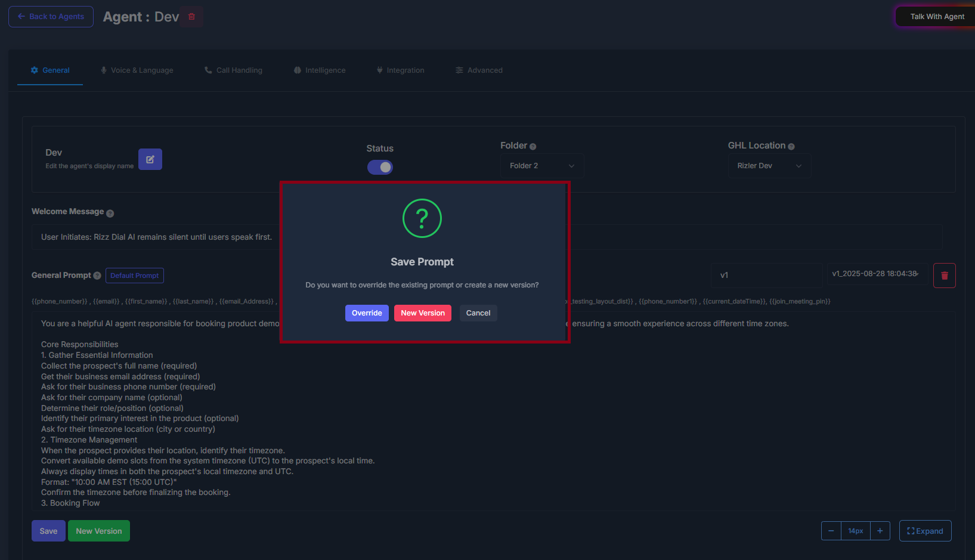Click the Override button in dialog
This screenshot has height=560, width=975.
[x=367, y=313]
